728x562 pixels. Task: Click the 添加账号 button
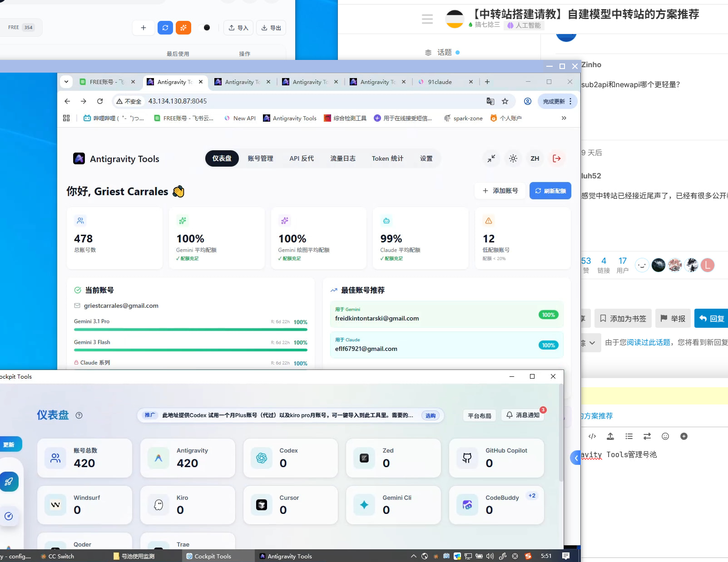pos(500,191)
